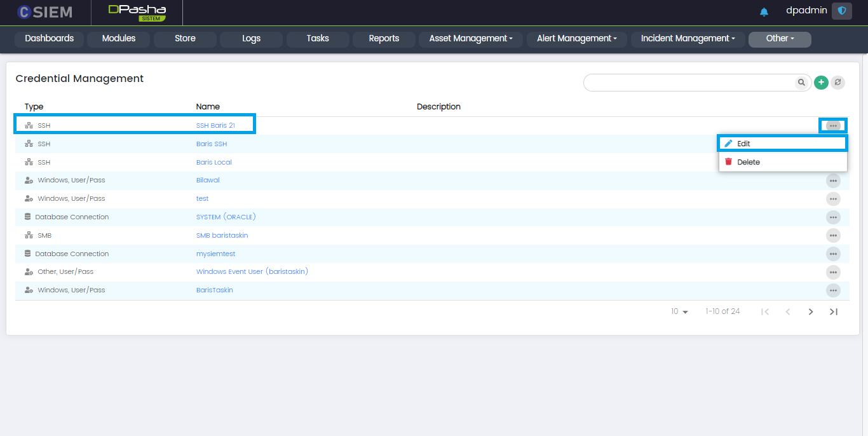Screen dimensions: 868x436
Task: Go to the Dashboards tab
Action: pyautogui.click(x=50, y=39)
